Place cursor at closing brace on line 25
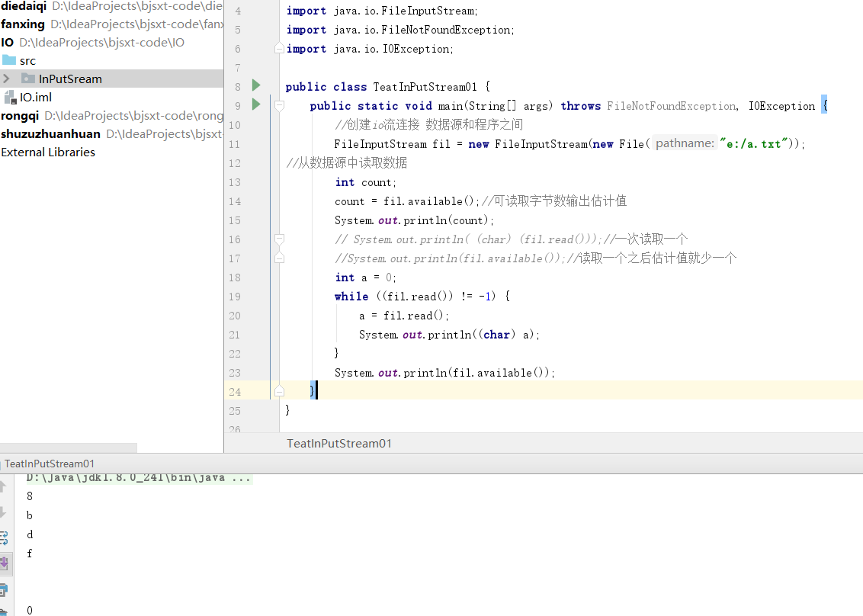 point(287,409)
